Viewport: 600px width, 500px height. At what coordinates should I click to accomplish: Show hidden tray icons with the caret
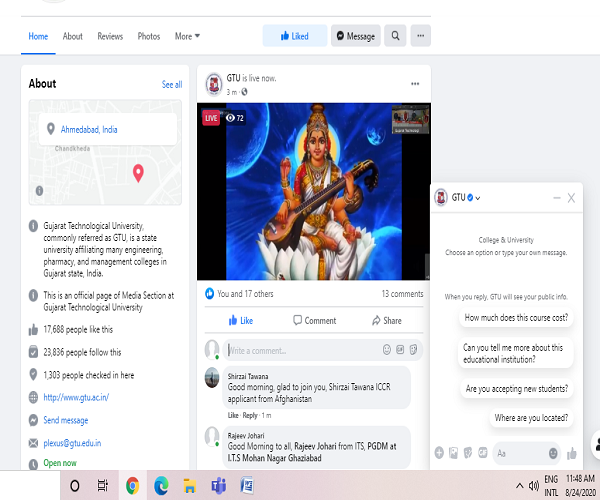pyautogui.click(x=519, y=486)
